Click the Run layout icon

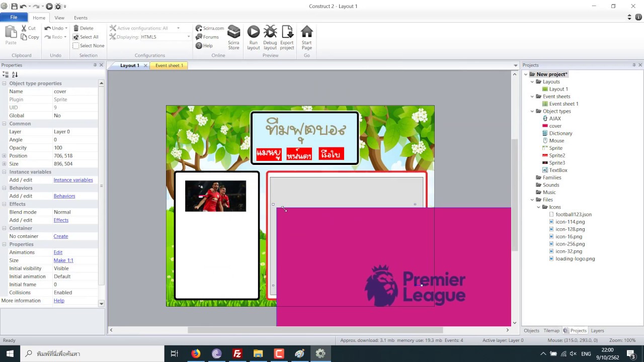coord(254,37)
